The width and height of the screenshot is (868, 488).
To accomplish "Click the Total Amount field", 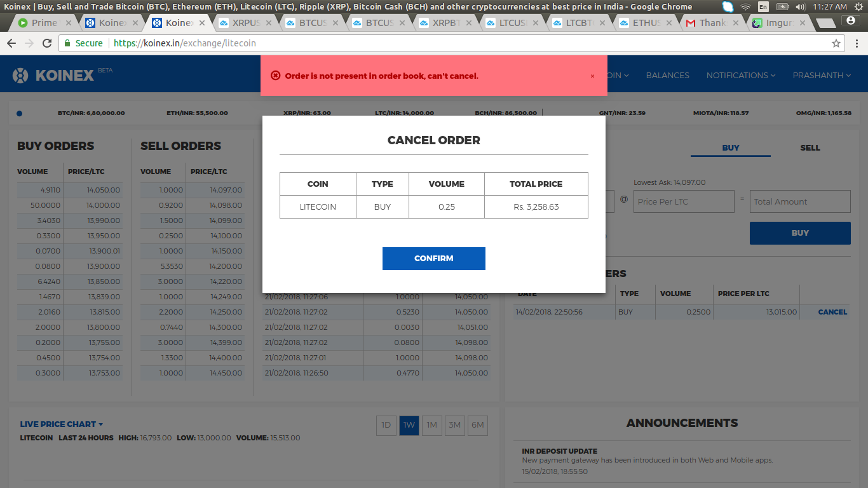I will tap(800, 201).
